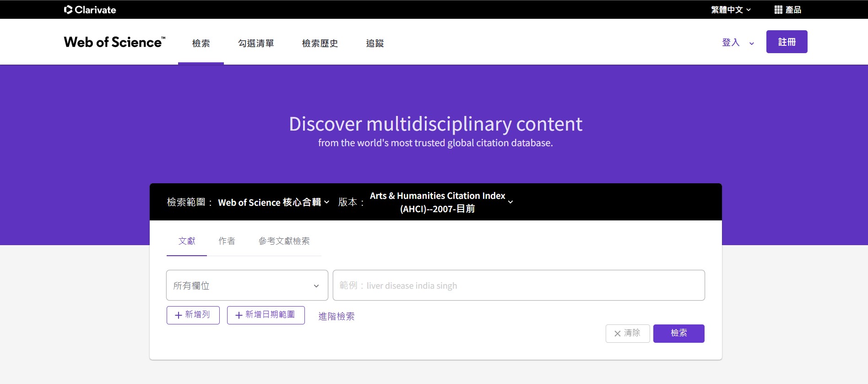Open the 追蹤 menu item

[375, 44]
